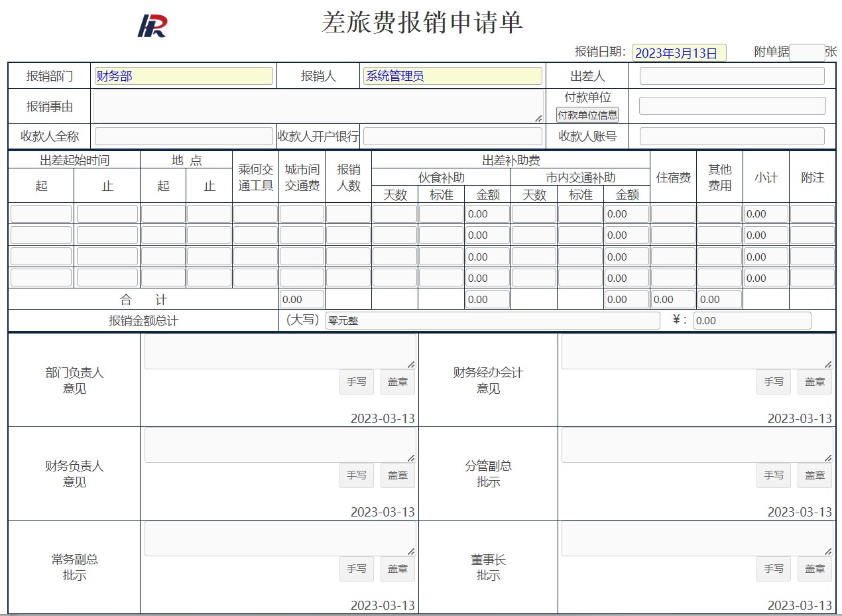This screenshot has height=616, width=842.
Task: Use 盖章 for 常务副总批示
Action: point(398,569)
